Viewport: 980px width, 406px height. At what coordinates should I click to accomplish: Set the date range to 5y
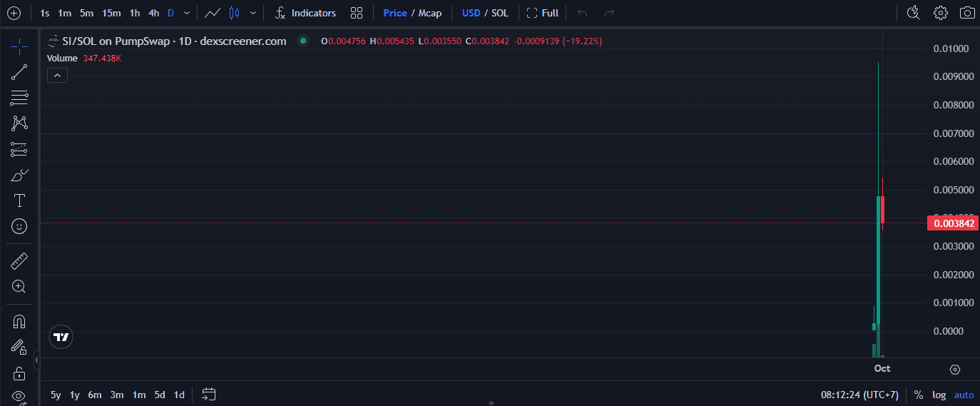point(56,395)
